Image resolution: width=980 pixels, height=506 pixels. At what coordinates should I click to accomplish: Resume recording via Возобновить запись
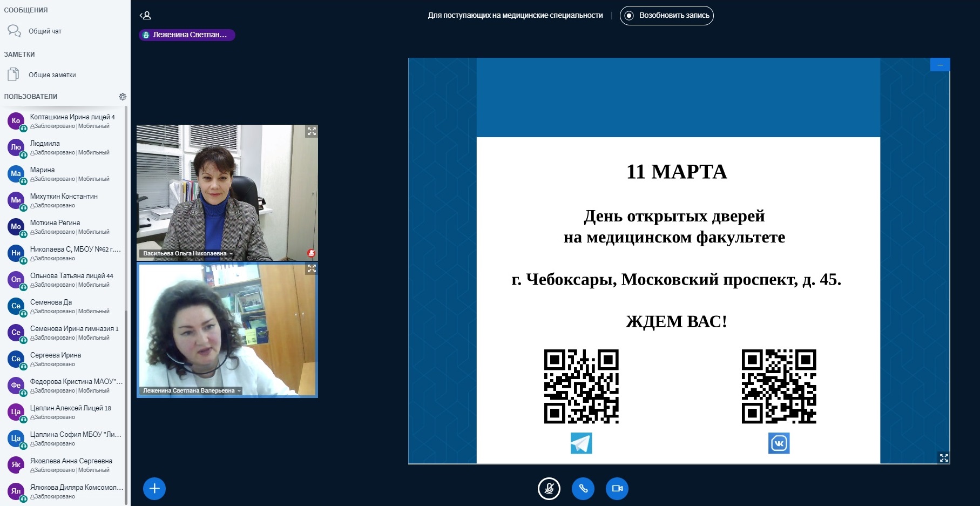667,16
